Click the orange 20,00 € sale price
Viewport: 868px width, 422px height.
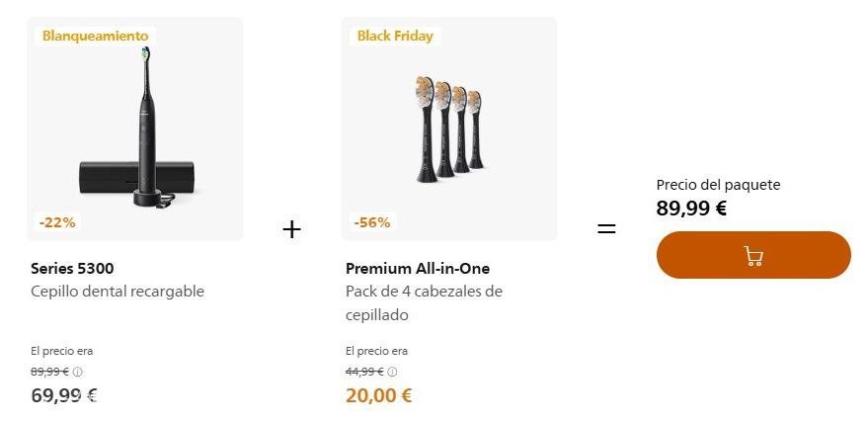point(378,396)
